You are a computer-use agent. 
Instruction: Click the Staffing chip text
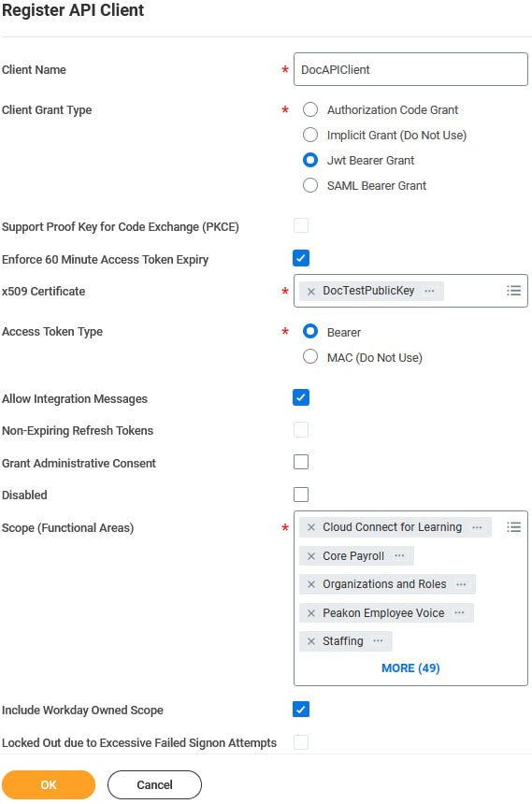point(343,641)
